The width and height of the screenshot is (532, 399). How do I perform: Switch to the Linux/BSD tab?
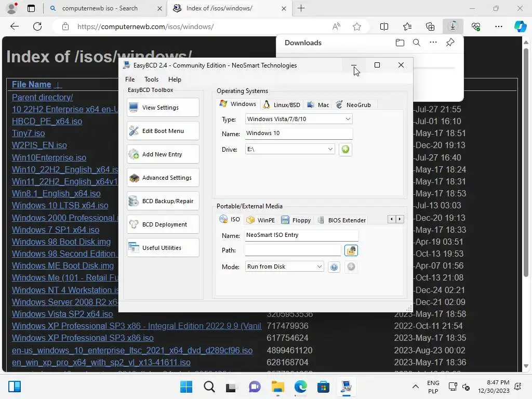click(282, 105)
